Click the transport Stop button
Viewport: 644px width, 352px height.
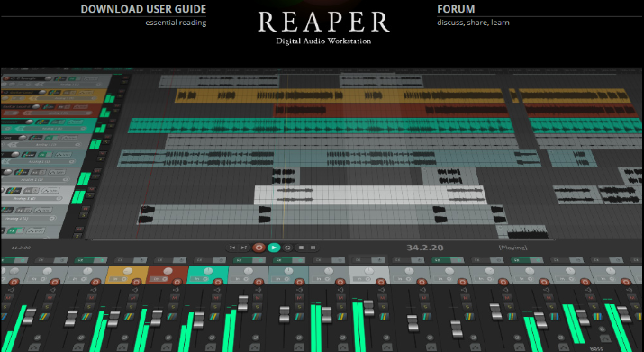pyautogui.click(x=301, y=248)
